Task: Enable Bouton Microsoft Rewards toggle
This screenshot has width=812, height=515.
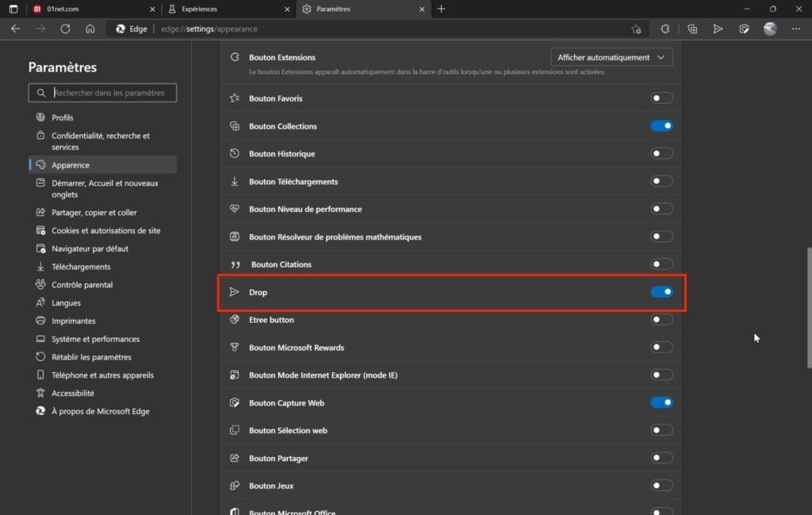Action: coord(661,347)
